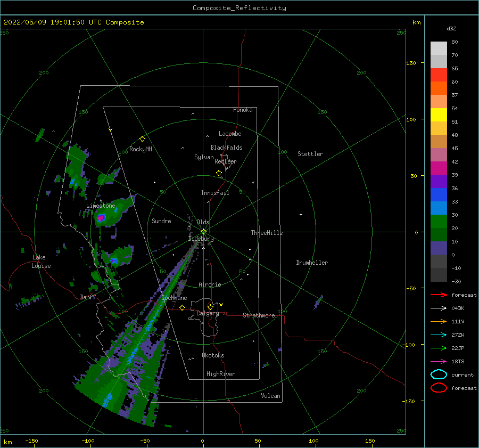The height and width of the screenshot is (448, 479).
Task: Select the magenta 39-42 dBZ swatch
Action: point(439,168)
